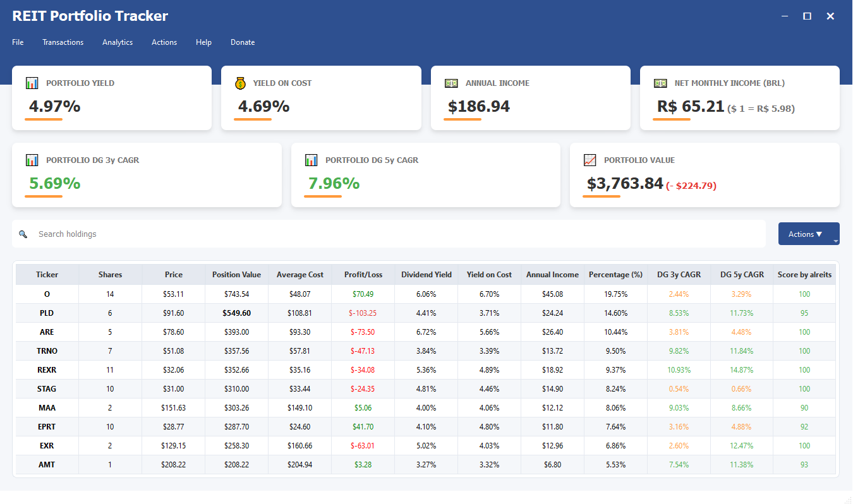Click the Portfolio DG 5y CAGR chart icon
The width and height of the screenshot is (853, 504).
tap(311, 160)
